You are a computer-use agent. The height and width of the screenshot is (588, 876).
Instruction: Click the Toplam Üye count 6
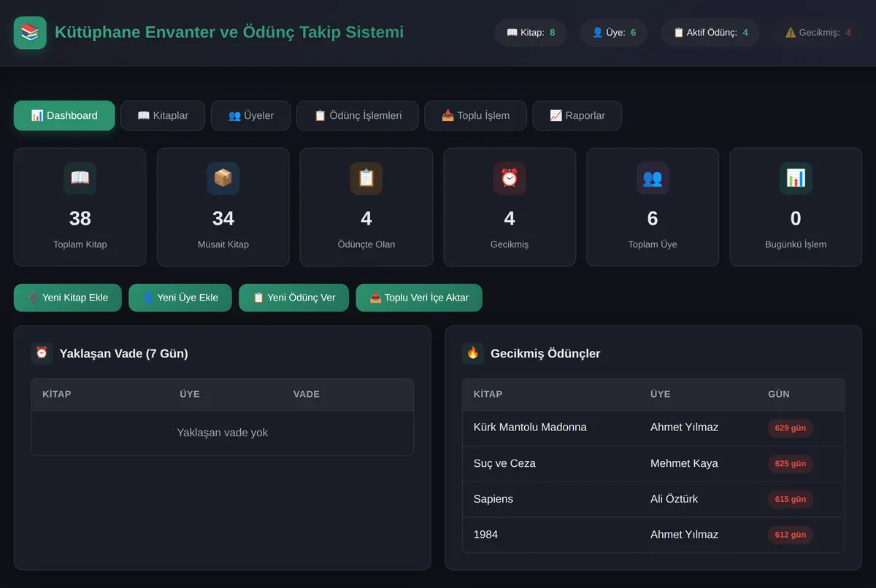[x=653, y=218]
